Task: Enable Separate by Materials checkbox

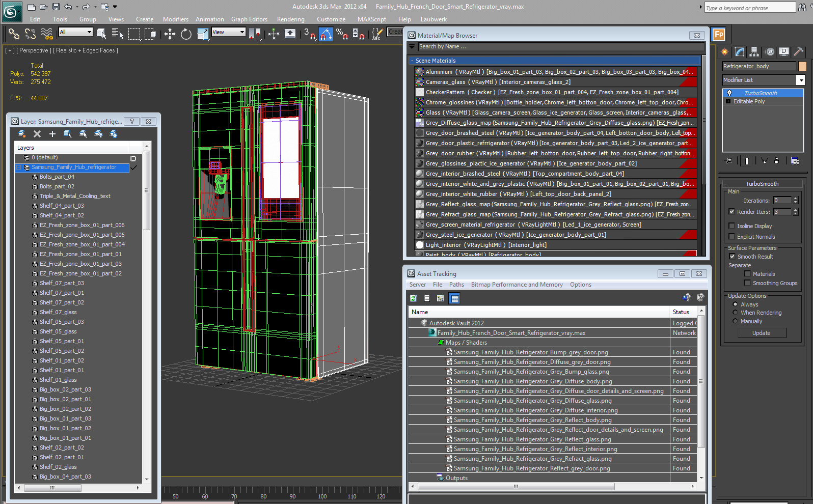Action: pos(747,274)
